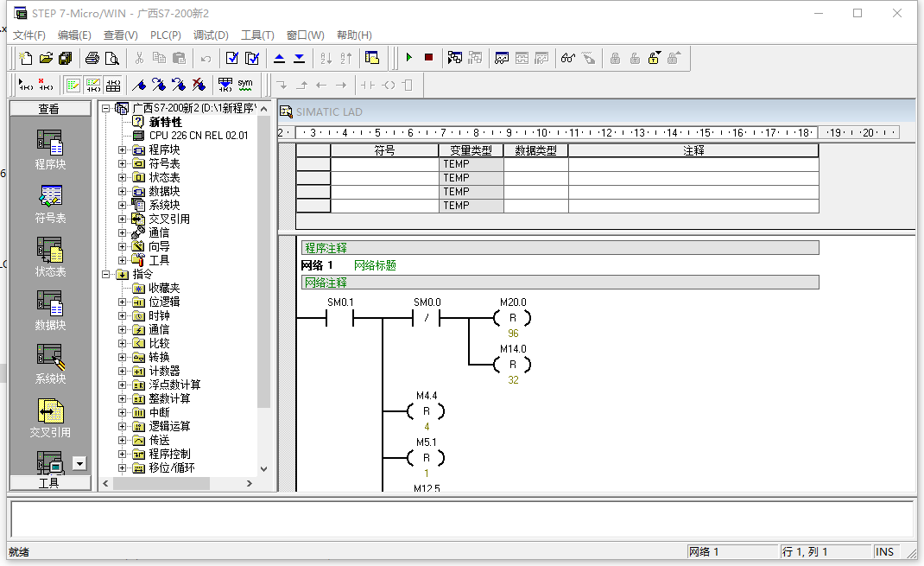Open 交叉引用 in the 查看 sidebar
Screen dimensions: 924x566
tap(50, 418)
